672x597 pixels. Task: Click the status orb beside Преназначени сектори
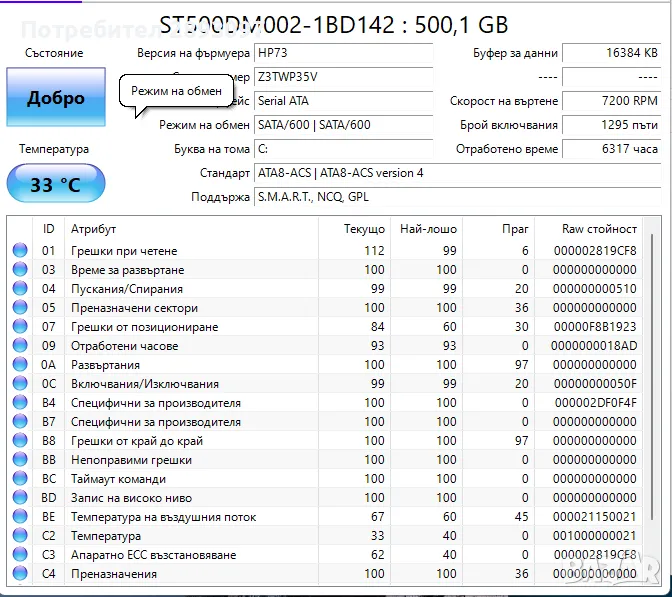tap(19, 308)
